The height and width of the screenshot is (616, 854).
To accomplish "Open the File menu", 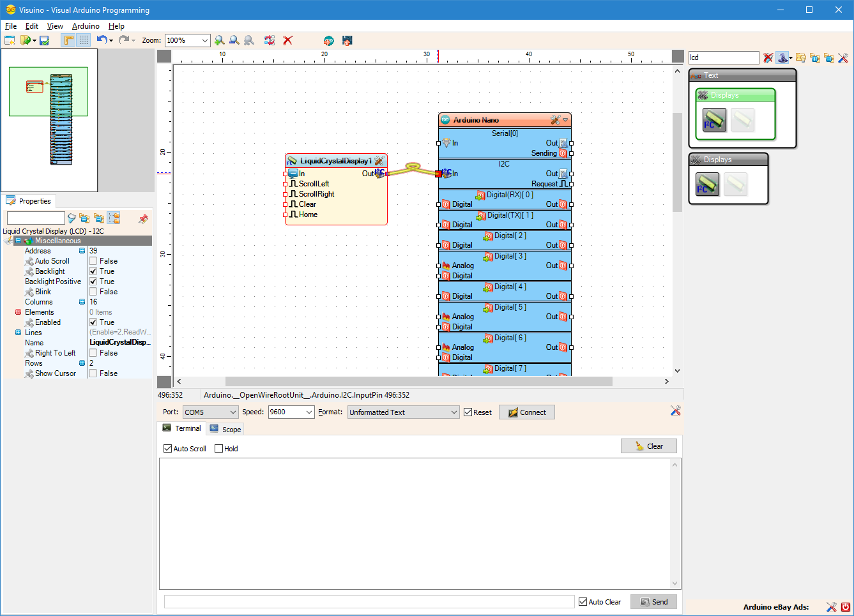I will pos(11,26).
